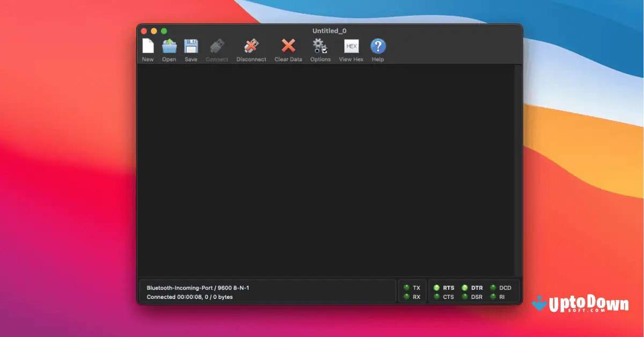
Task: Click the Connect toolbar icon
Action: click(216, 48)
